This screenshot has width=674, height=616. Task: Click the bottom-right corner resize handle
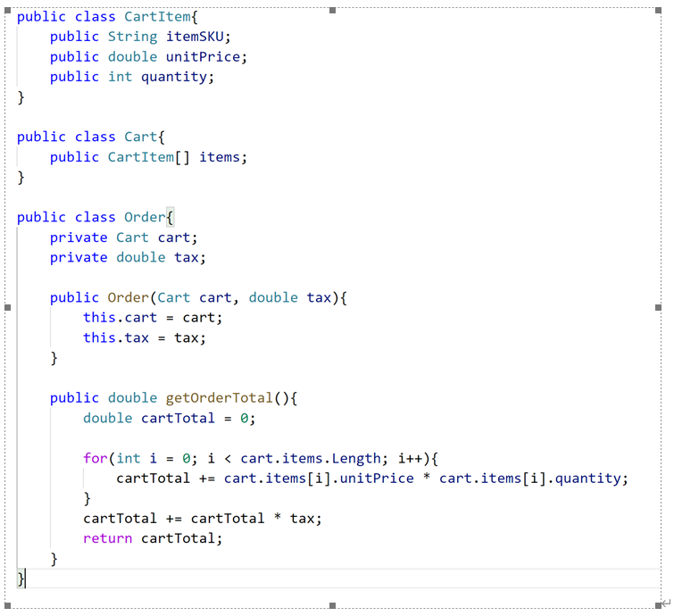click(x=658, y=605)
